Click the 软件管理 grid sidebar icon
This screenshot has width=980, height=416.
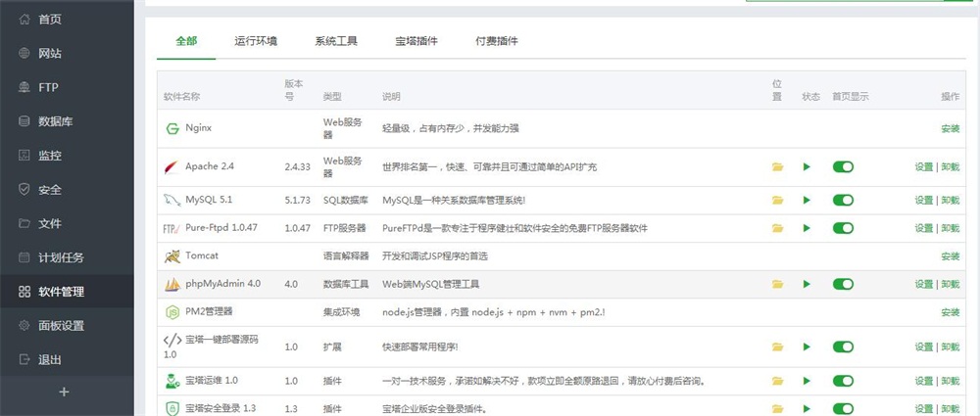point(24,292)
